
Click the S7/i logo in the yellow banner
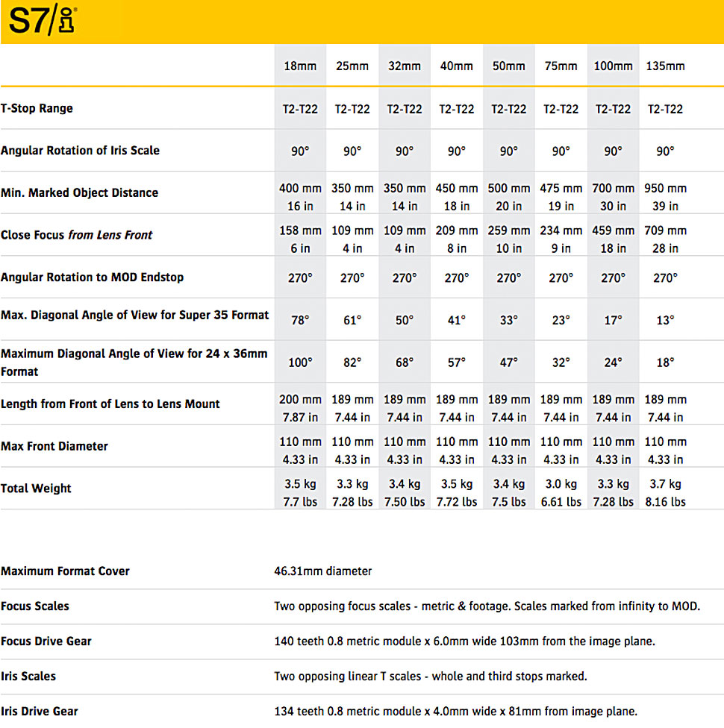click(x=43, y=20)
